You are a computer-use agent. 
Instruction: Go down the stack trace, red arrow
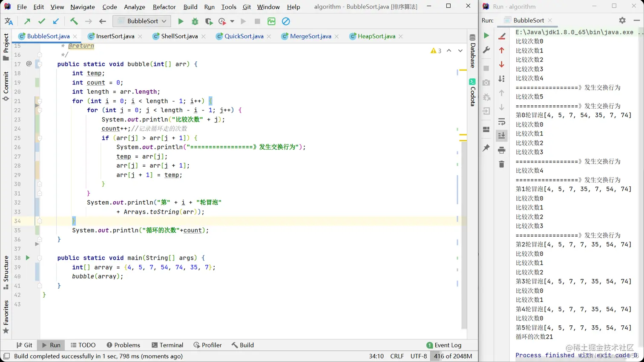[502, 64]
